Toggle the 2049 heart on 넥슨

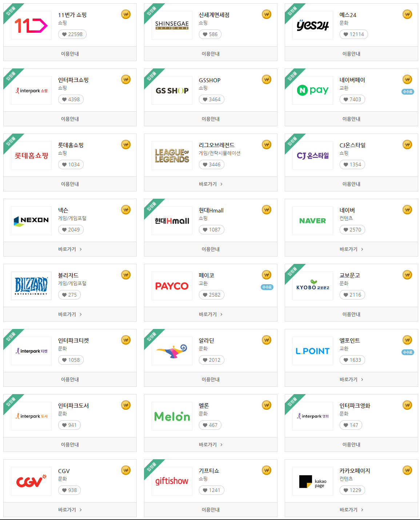click(x=71, y=230)
